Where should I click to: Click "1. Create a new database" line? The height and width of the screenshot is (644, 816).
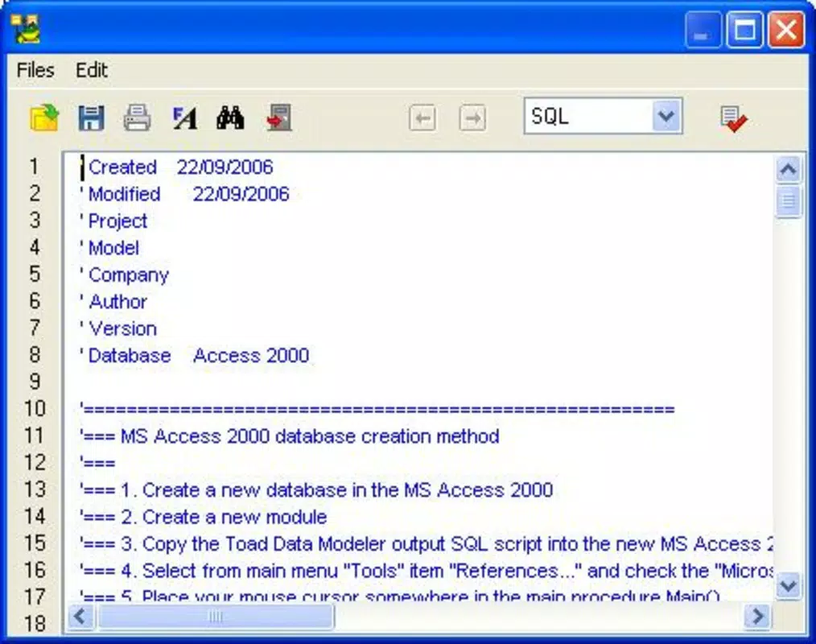tap(316, 490)
